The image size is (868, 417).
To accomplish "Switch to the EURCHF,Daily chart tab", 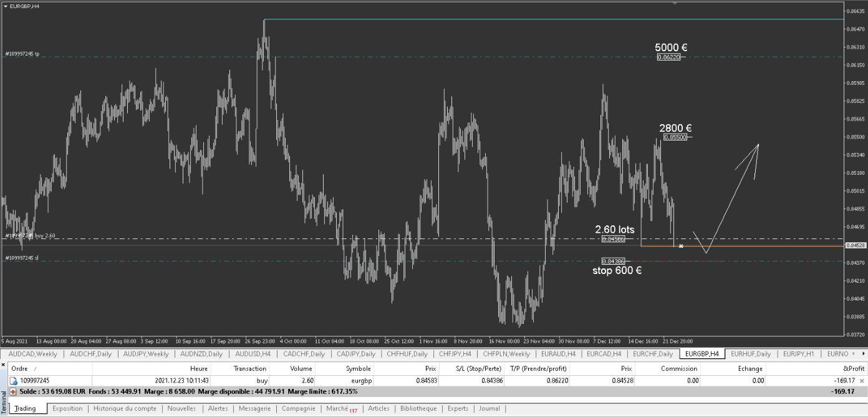I will 652,354.
